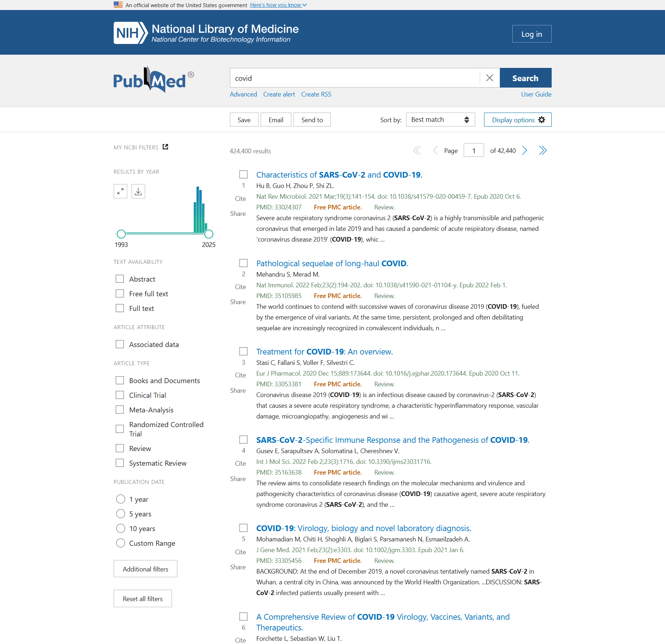Click the page number input field
Image resolution: width=665 pixels, height=644 pixels.
pyautogui.click(x=473, y=150)
